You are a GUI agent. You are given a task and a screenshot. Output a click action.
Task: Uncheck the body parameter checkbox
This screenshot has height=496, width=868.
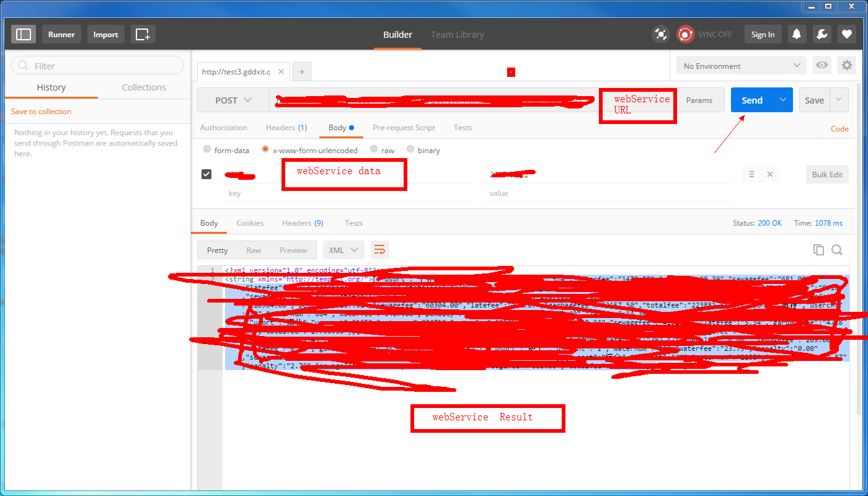click(207, 174)
